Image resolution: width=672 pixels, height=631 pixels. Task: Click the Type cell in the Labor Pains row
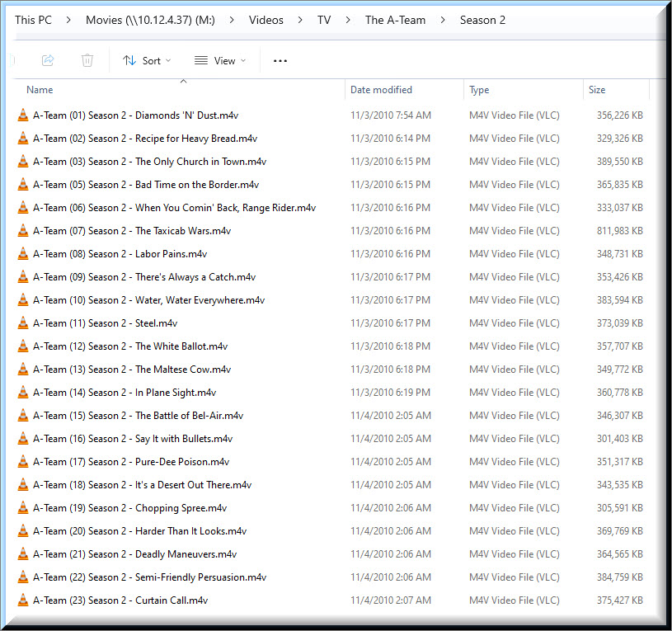(x=515, y=254)
